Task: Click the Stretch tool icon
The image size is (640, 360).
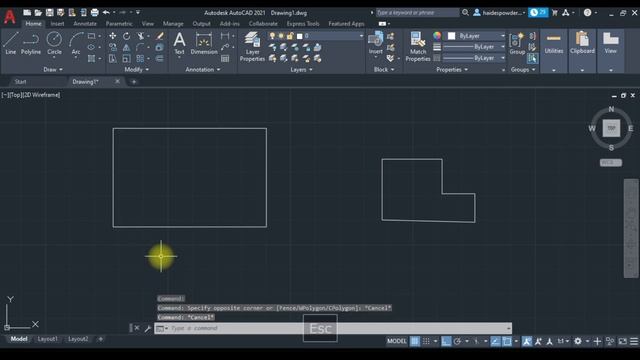Action: point(113,58)
